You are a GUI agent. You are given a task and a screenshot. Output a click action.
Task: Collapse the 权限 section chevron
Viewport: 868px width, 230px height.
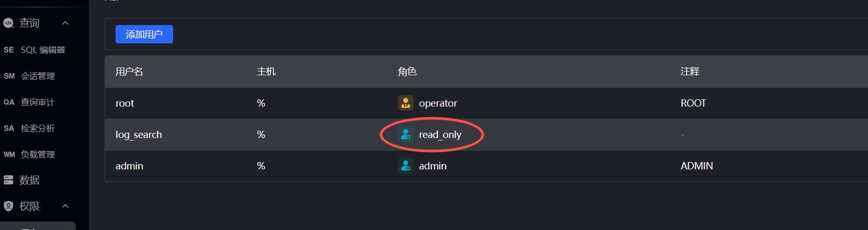coord(65,206)
